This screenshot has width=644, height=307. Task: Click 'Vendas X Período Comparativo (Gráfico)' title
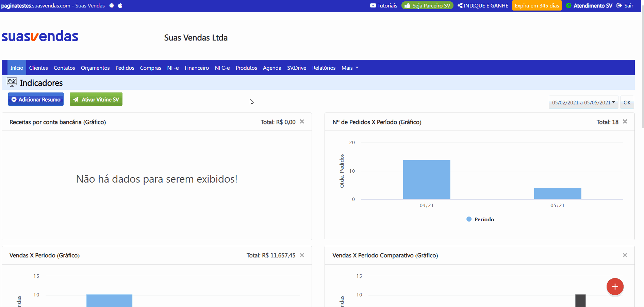[x=385, y=255]
